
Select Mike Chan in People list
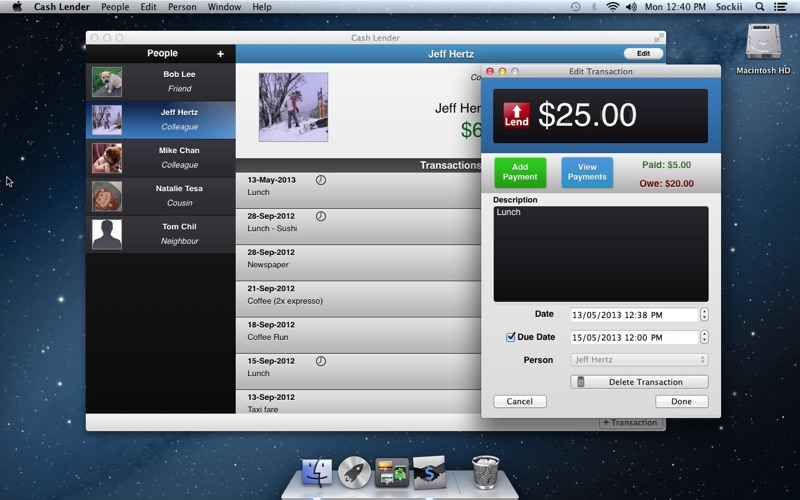(161, 158)
